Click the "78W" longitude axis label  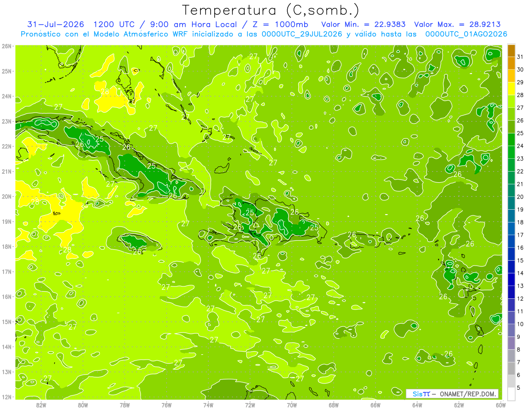tap(125, 405)
